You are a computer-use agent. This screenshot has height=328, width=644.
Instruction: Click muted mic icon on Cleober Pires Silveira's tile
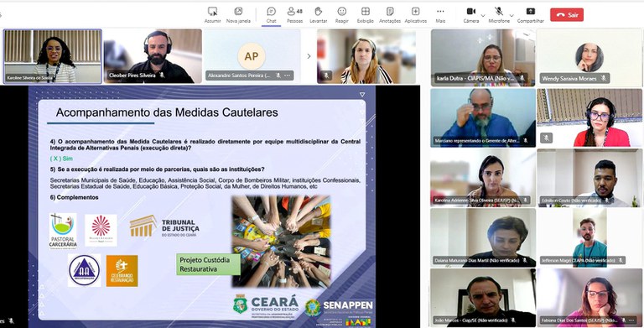click(x=162, y=75)
